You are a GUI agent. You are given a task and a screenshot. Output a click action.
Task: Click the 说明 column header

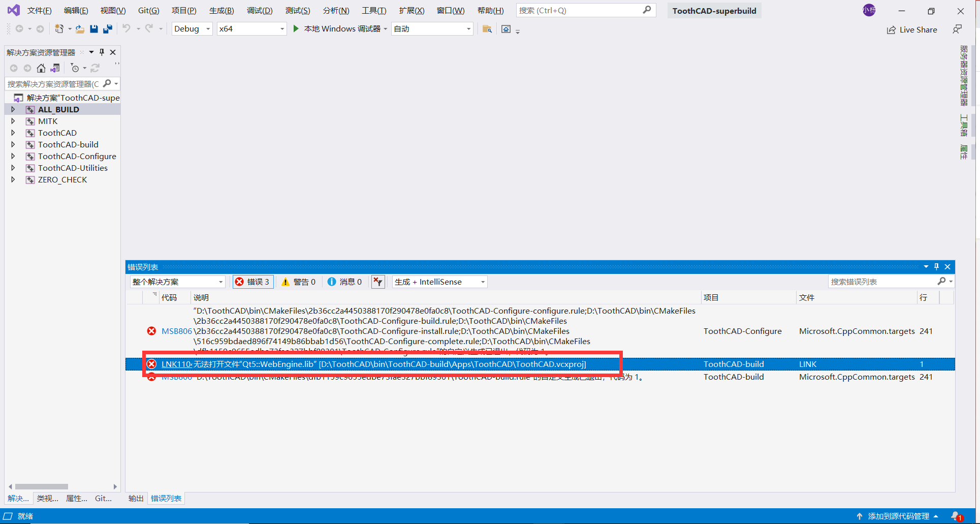click(446, 297)
